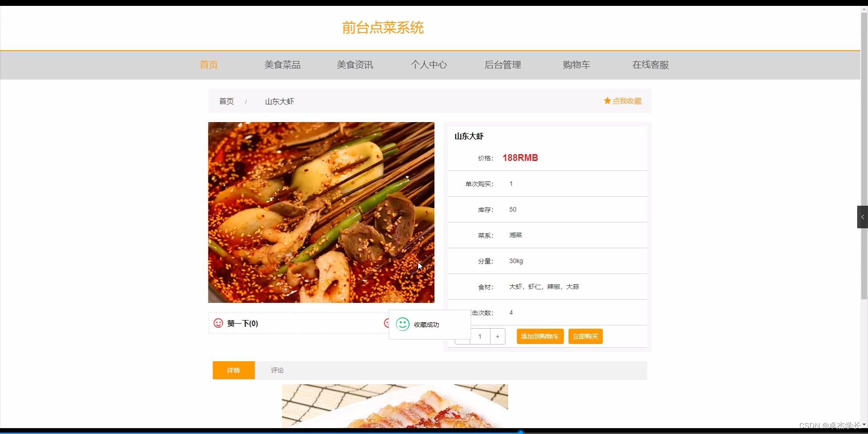Switch to the 详情 tab
The height and width of the screenshot is (434, 868).
234,370
